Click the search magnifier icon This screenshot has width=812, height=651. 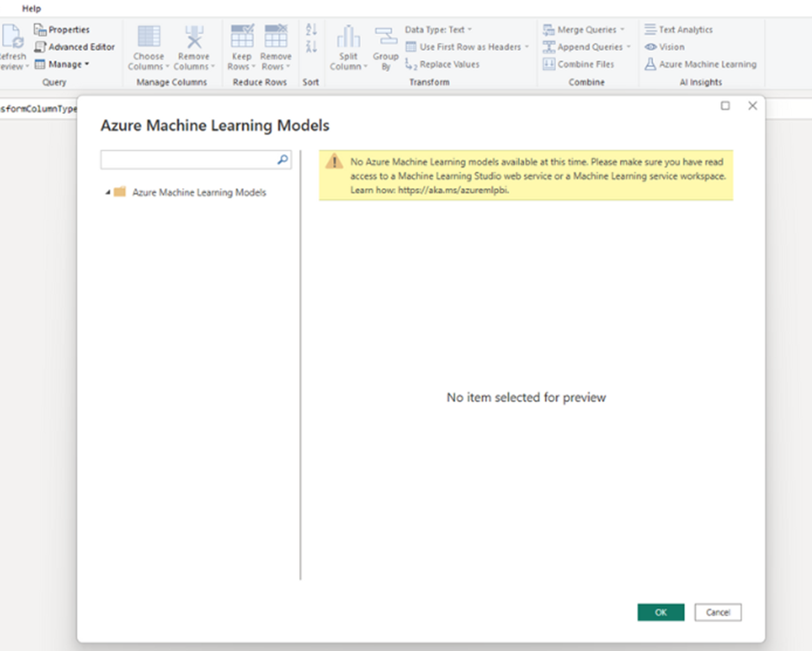point(282,160)
